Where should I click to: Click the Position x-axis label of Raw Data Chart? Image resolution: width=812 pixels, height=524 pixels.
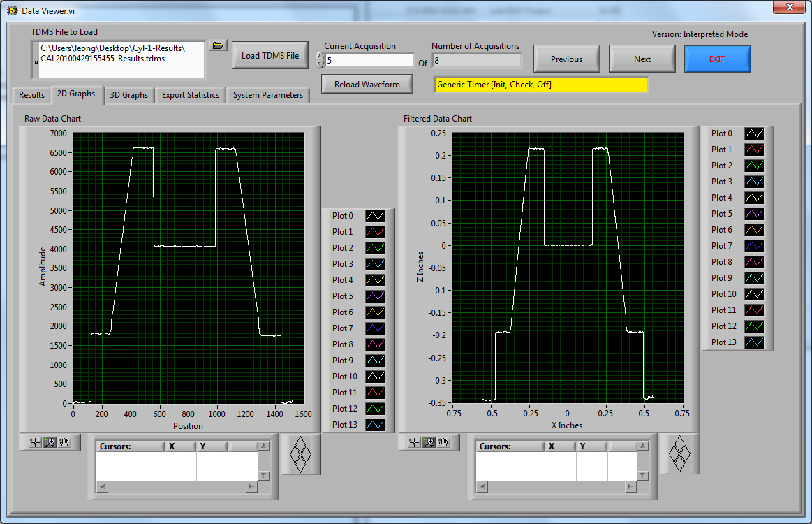coord(188,426)
